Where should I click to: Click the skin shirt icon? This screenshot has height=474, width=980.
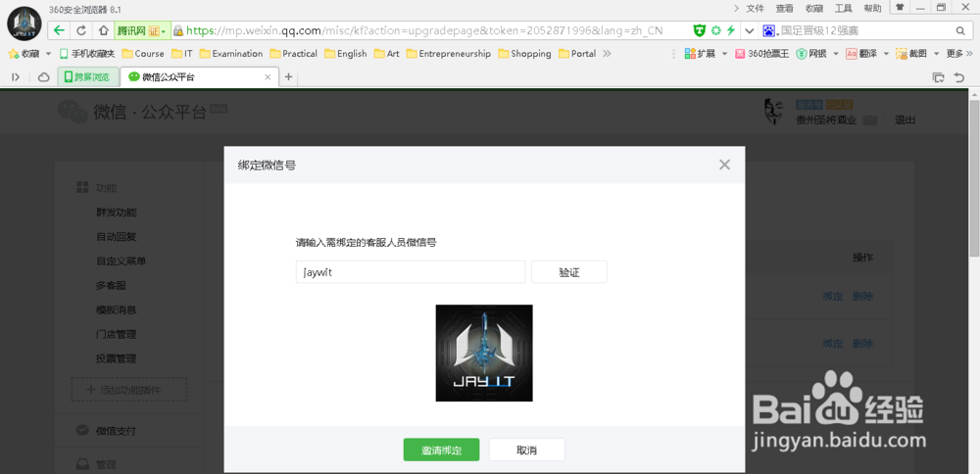(x=900, y=8)
